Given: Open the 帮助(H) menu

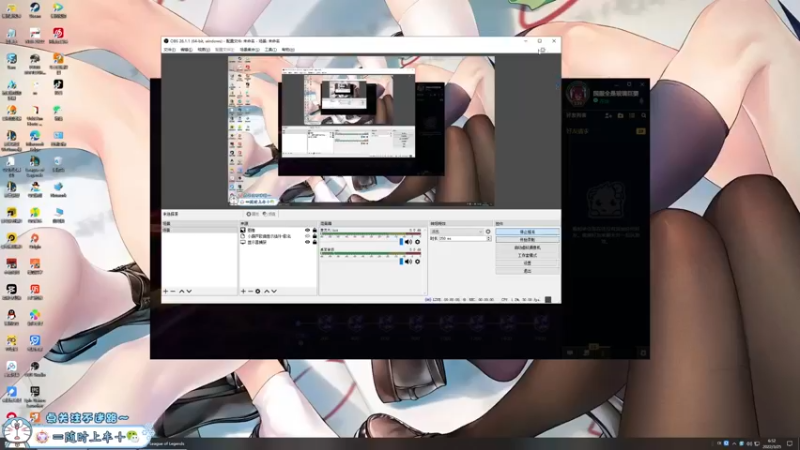Looking at the screenshot, I should 288,49.
